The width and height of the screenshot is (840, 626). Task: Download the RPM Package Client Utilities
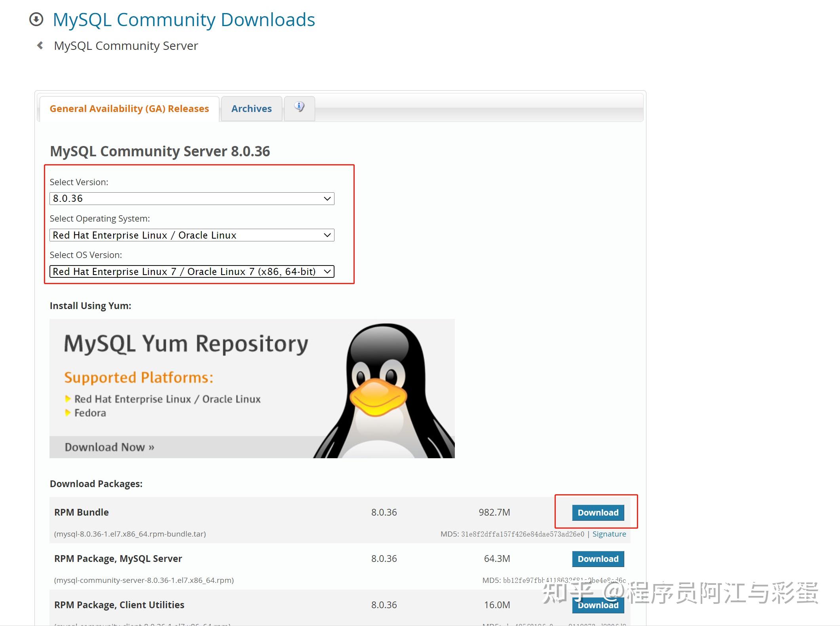(x=598, y=605)
